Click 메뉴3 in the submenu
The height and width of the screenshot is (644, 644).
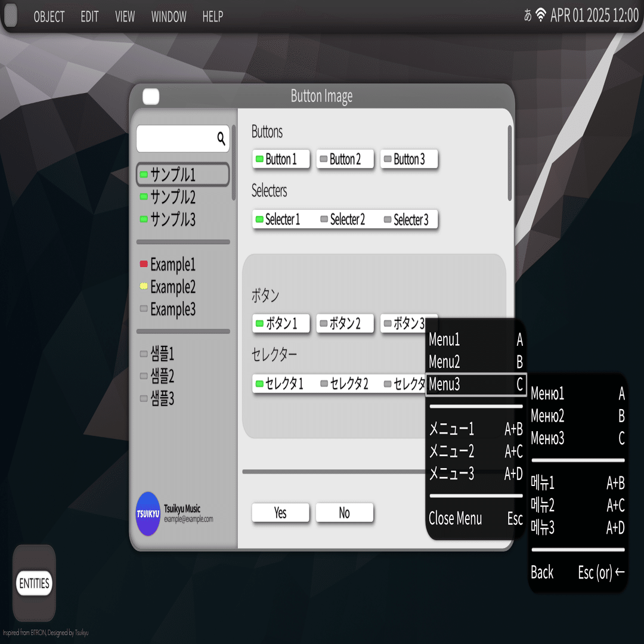click(578, 527)
